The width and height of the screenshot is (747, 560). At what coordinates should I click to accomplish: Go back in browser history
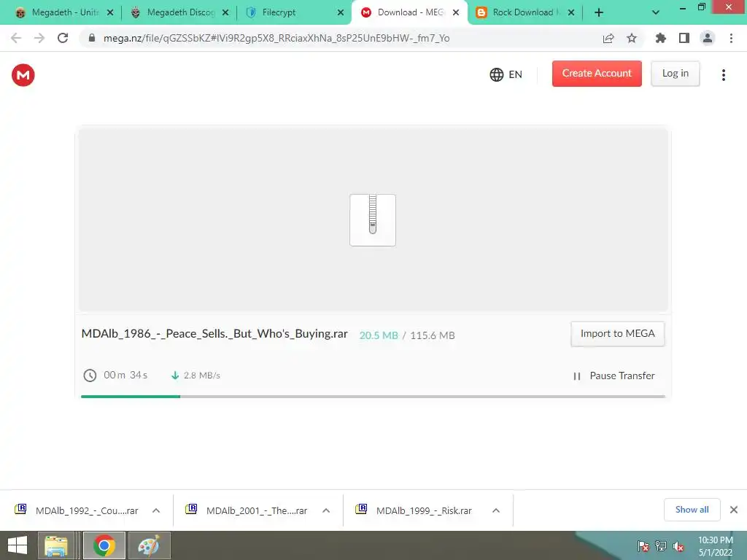pyautogui.click(x=16, y=38)
